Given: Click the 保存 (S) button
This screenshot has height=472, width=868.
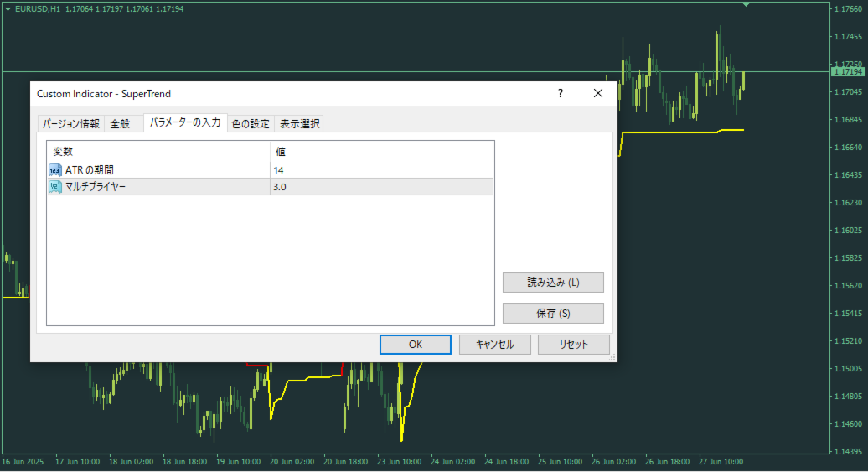Looking at the screenshot, I should [x=553, y=314].
